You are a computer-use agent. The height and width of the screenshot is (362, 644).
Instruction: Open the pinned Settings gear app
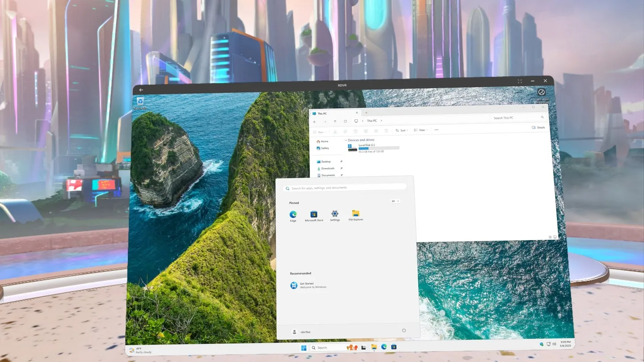pos(335,215)
